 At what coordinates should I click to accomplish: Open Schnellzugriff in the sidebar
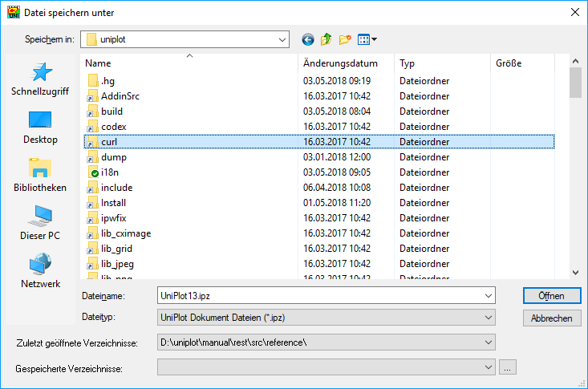tap(40, 80)
